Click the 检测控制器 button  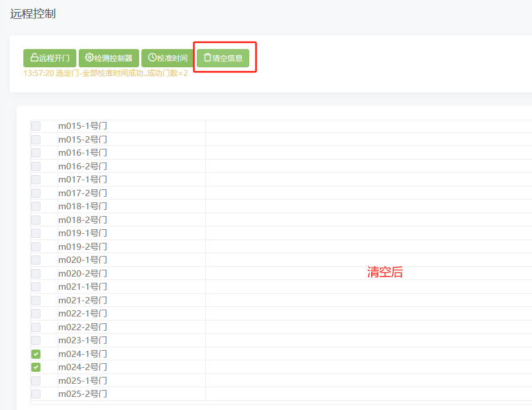coord(109,58)
